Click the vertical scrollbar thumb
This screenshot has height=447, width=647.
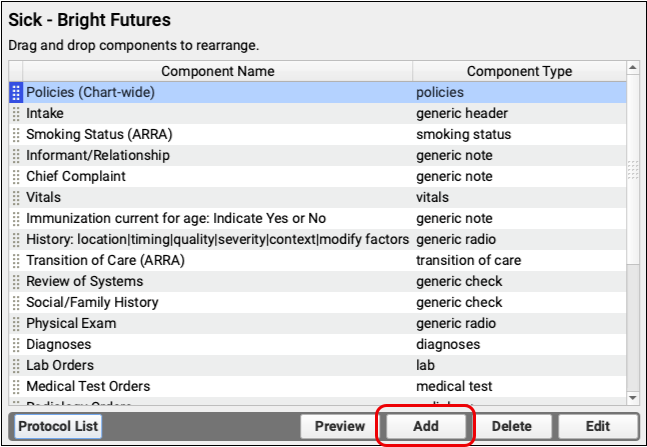pyautogui.click(x=633, y=170)
